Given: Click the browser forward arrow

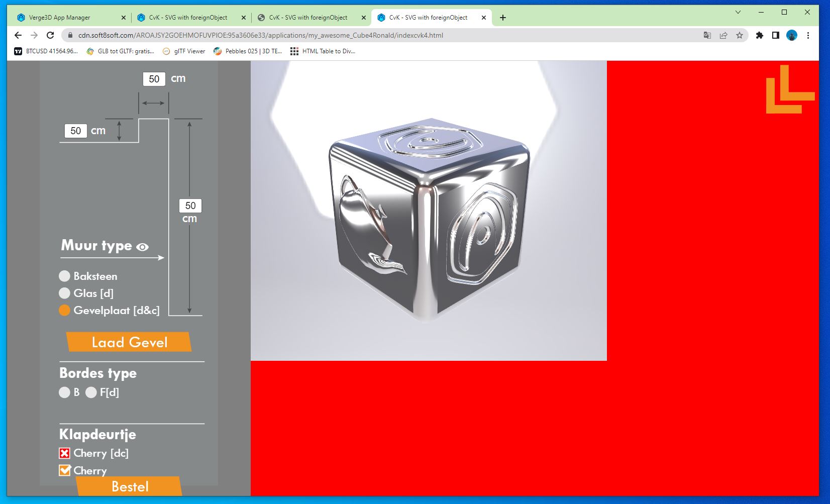Looking at the screenshot, I should pyautogui.click(x=34, y=35).
